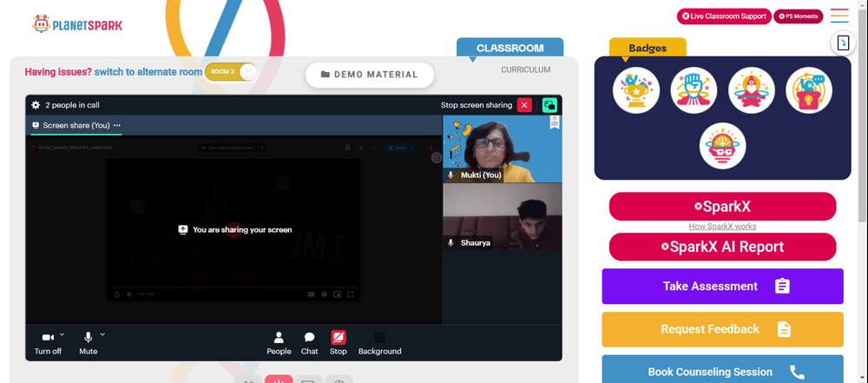
Task: Click replay icon in shared video preview
Action: [x=117, y=294]
